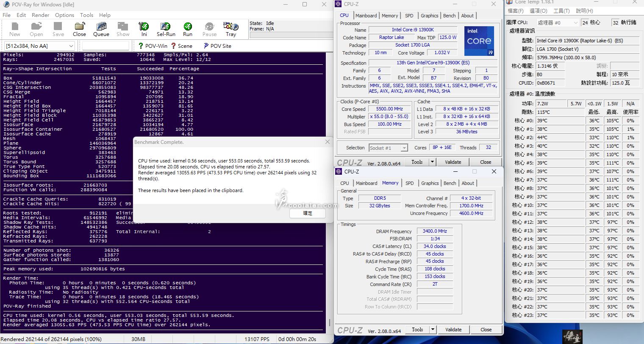
Task: Click Validate in lower CPU-Z window
Action: tap(453, 330)
